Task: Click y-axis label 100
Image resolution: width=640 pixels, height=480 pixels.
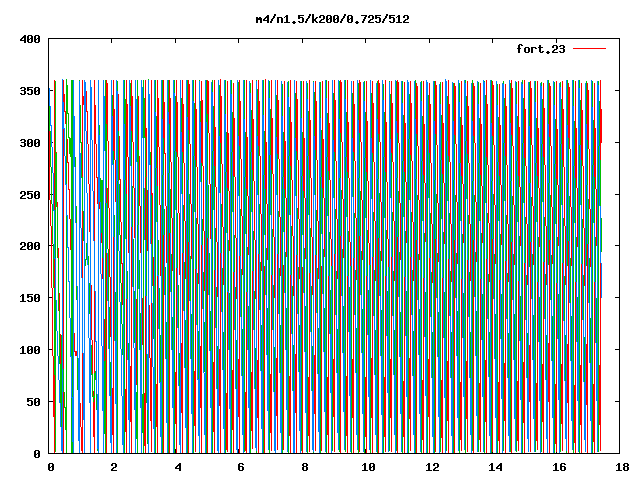Action: [30, 350]
